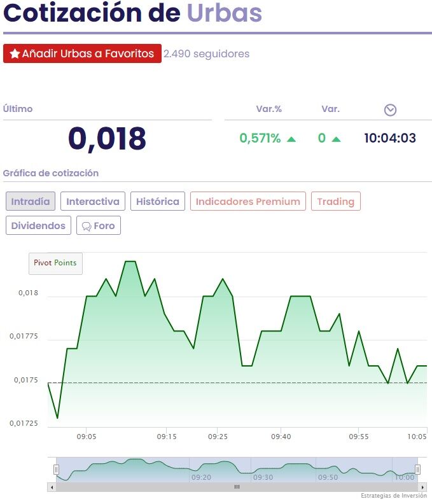The width and height of the screenshot is (432, 504).
Task: Click the speech bubble icon next to Foro
Action: tap(87, 227)
